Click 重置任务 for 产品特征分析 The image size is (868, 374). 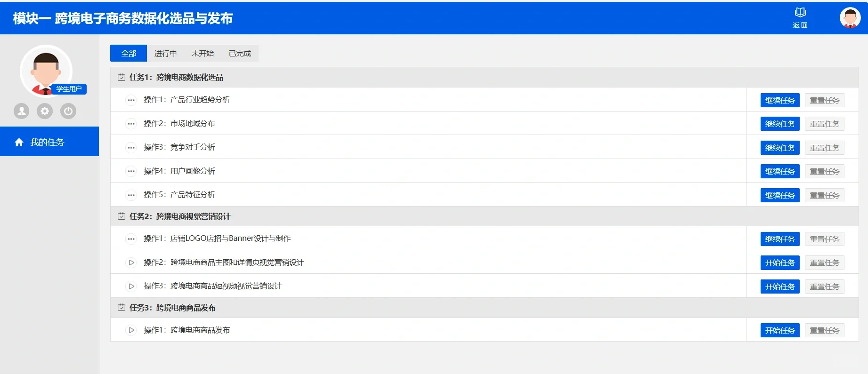tap(824, 195)
